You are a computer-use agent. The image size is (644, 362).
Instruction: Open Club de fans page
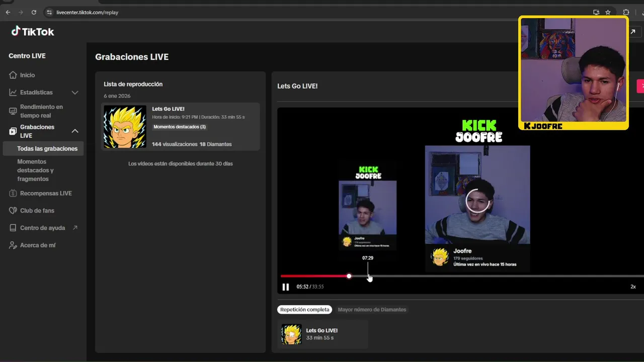point(37,211)
